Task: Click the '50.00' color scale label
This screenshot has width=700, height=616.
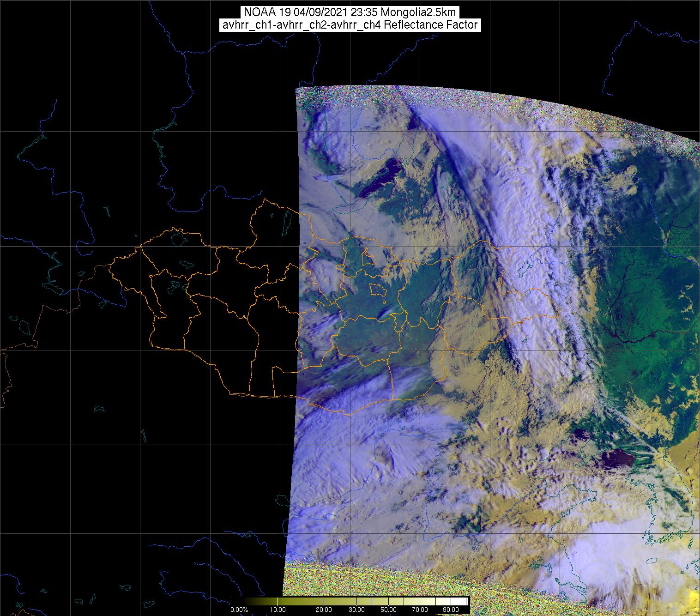Action: [388, 610]
